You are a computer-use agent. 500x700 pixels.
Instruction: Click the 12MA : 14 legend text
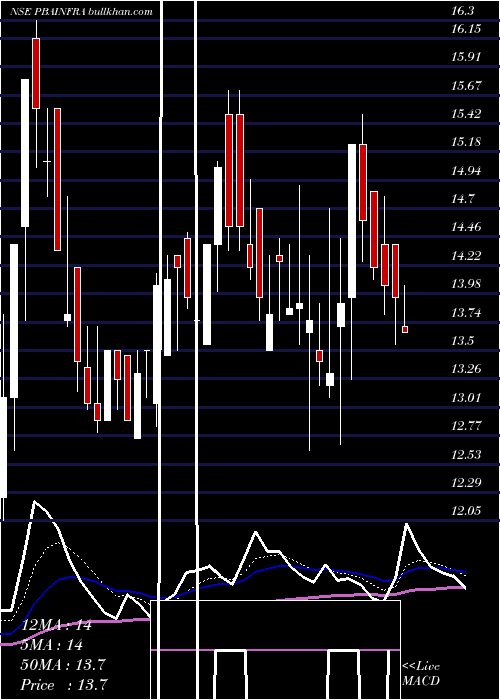tap(57, 625)
